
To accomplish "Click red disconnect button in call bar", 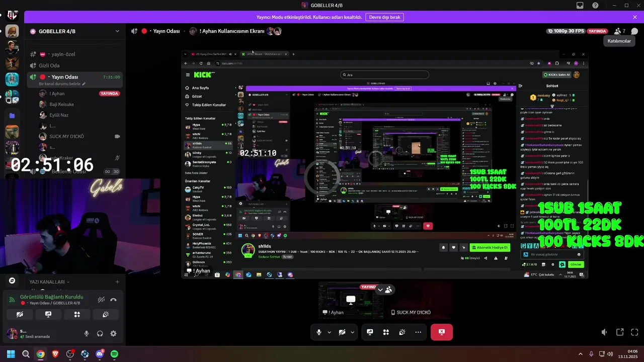I will click(x=442, y=332).
